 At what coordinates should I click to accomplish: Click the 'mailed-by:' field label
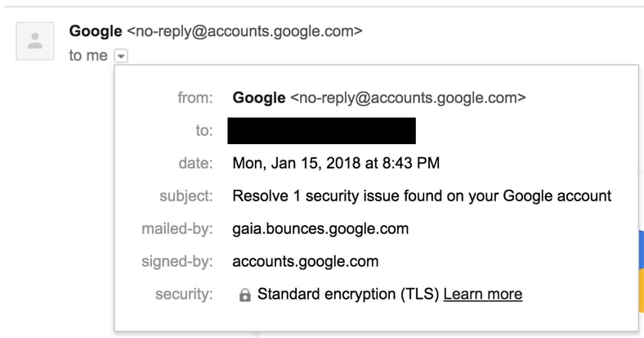click(x=177, y=228)
